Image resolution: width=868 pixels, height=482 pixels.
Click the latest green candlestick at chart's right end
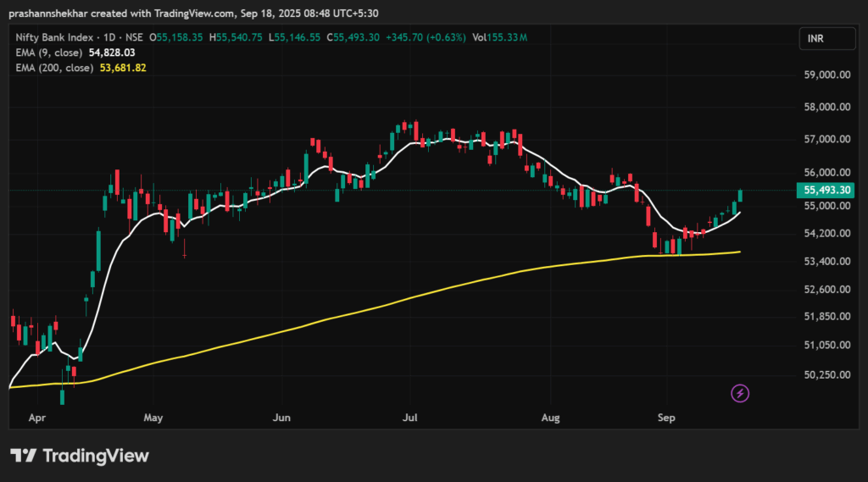point(740,196)
